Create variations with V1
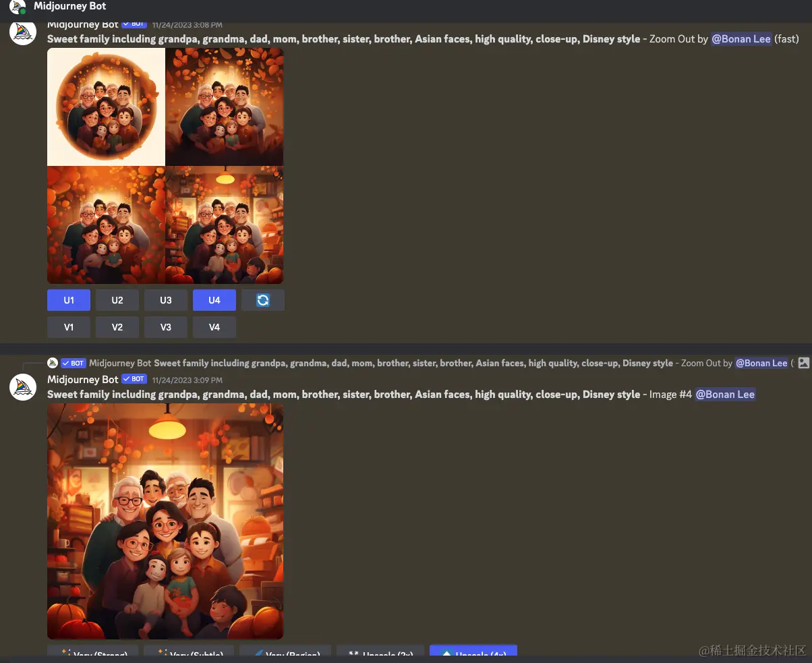812x663 pixels. pos(69,327)
